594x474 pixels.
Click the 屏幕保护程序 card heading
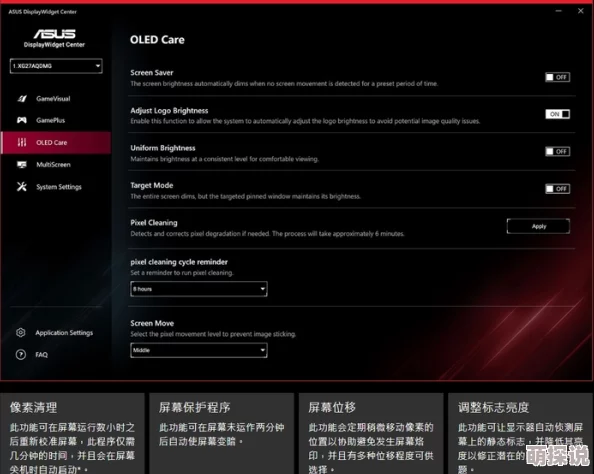[194, 408]
